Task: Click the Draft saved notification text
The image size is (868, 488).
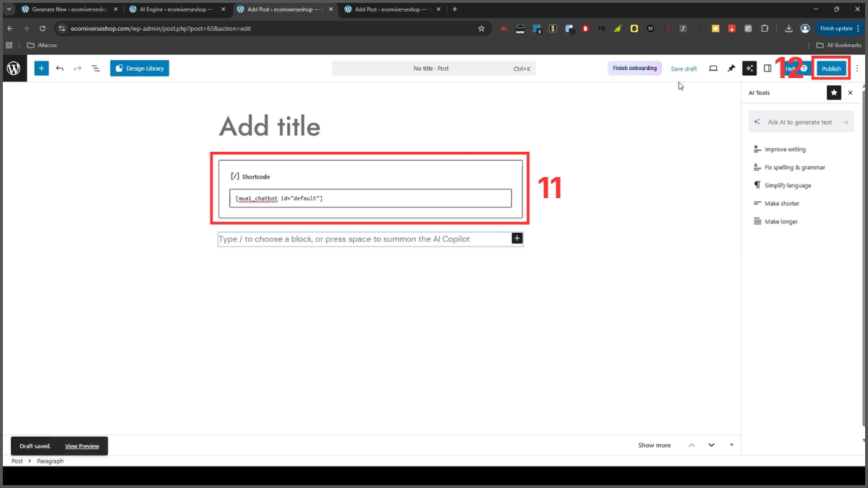Action: (35, 446)
